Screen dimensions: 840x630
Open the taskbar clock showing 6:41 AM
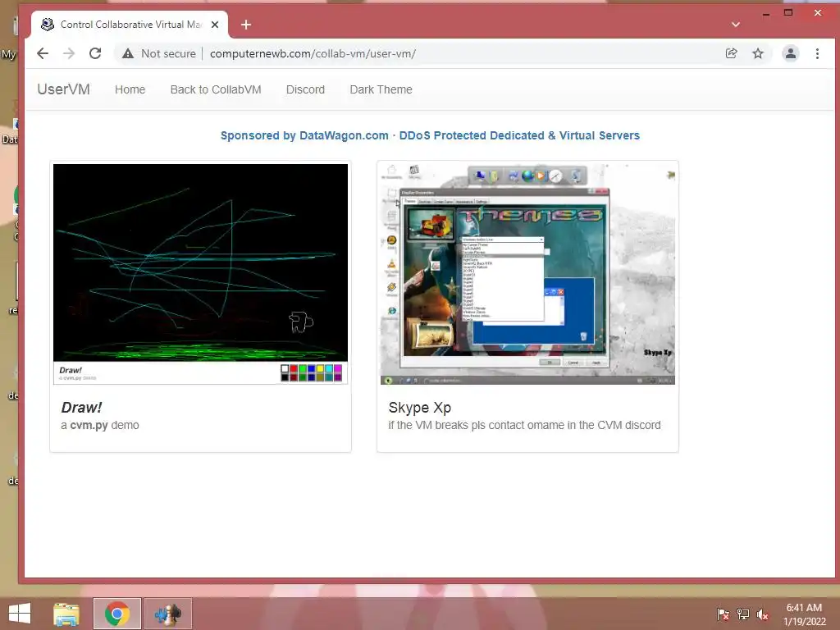[x=804, y=614]
